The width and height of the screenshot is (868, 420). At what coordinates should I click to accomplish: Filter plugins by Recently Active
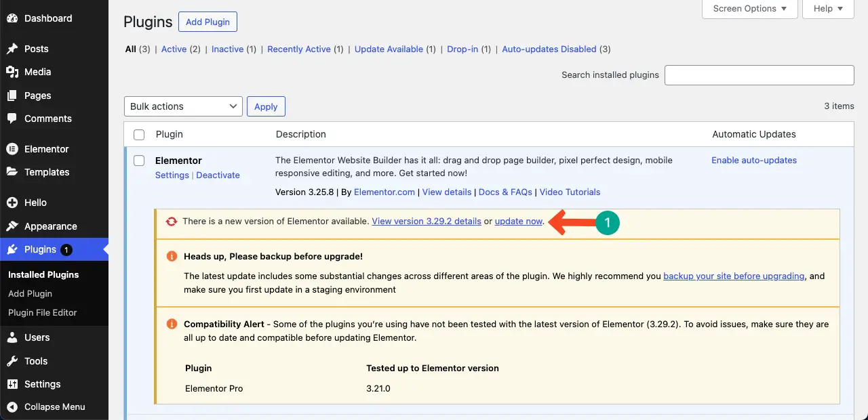pos(299,49)
